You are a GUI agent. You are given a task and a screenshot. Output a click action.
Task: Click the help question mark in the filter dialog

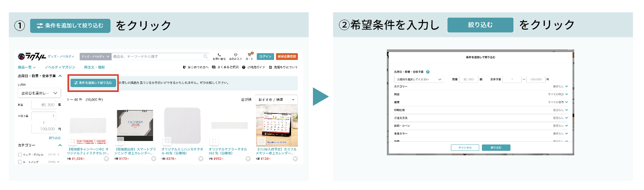point(428,72)
